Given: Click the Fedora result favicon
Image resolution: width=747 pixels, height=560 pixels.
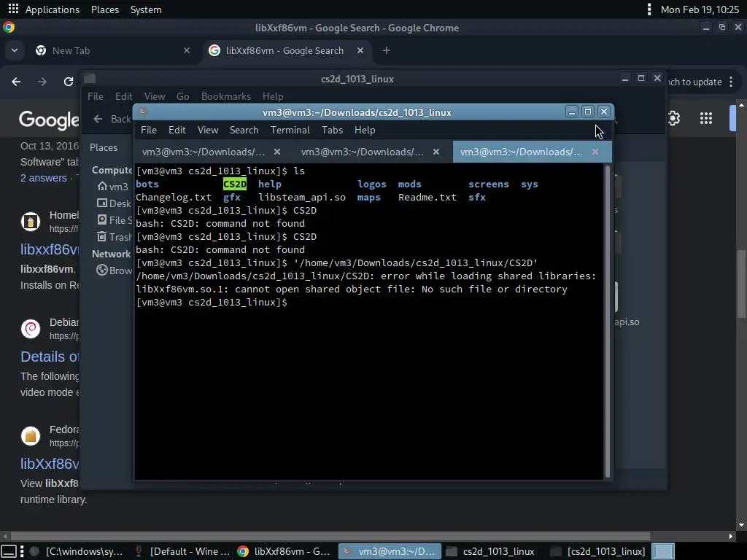Looking at the screenshot, I should point(31,436).
